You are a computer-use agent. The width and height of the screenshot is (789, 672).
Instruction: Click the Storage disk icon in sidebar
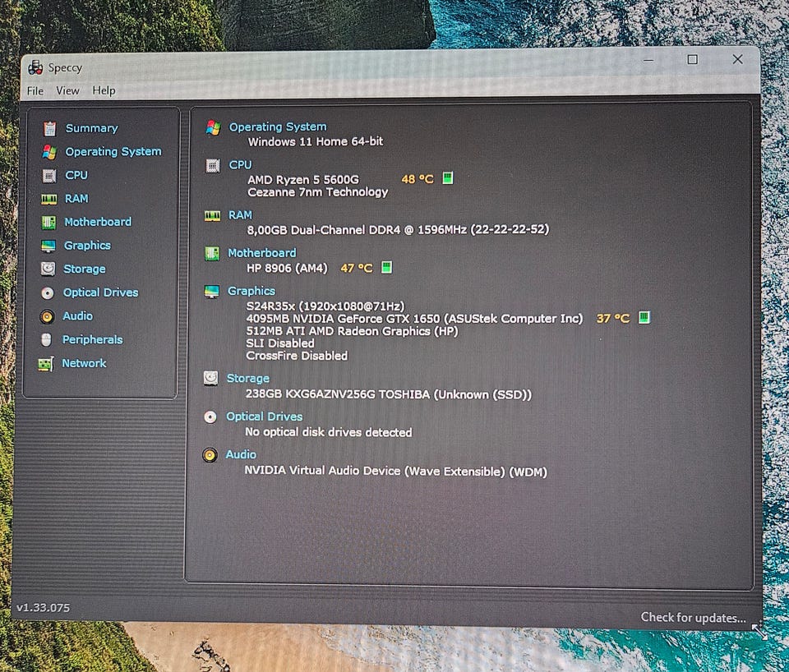tap(48, 269)
